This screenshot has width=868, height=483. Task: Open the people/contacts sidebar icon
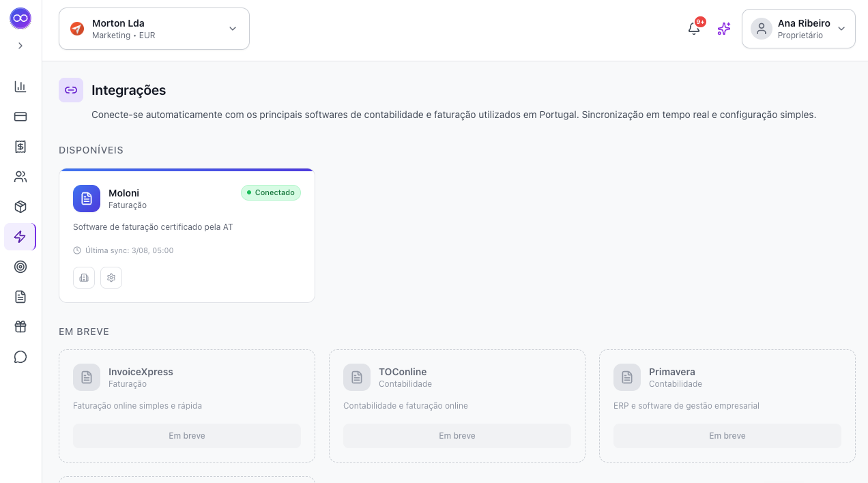pos(20,177)
